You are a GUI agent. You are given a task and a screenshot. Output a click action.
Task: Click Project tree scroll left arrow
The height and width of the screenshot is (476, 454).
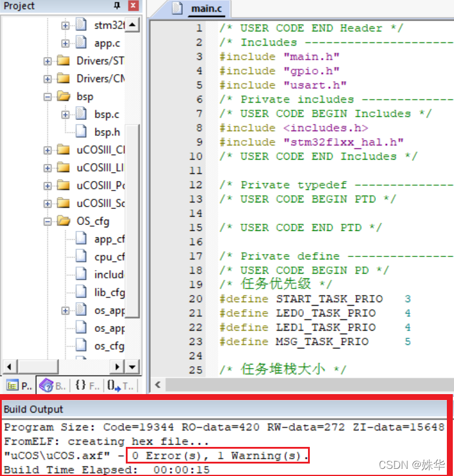9,367
